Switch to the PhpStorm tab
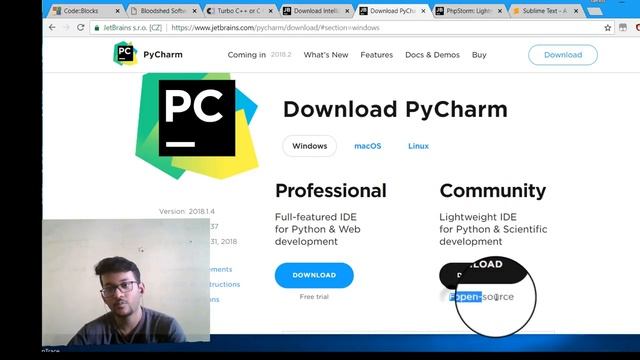Viewport: 640px width, 360px height. [x=469, y=11]
